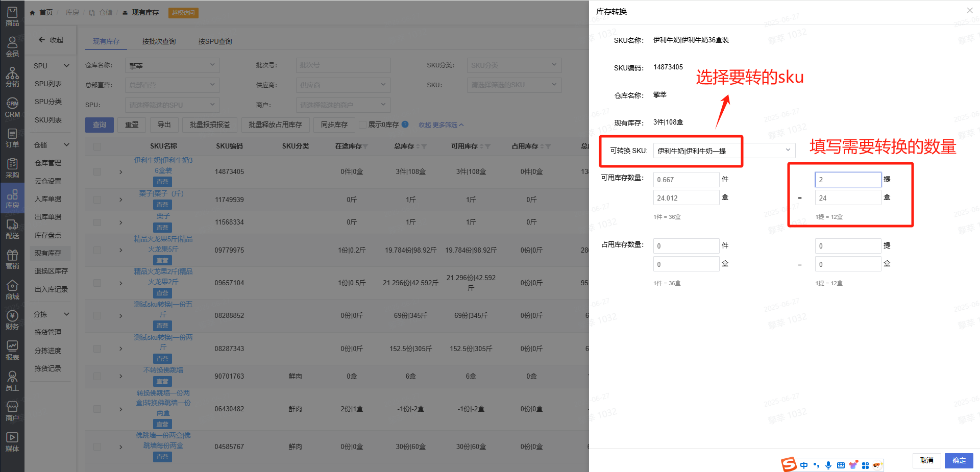This screenshot has height=472, width=980.
Task: Check the row for SKU 09657104
Action: [x=97, y=283]
